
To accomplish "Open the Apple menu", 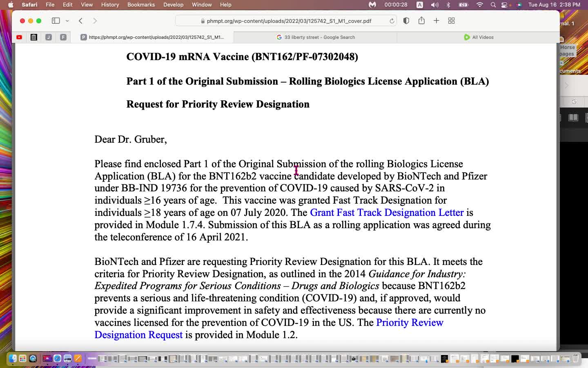I will click(x=11, y=4).
